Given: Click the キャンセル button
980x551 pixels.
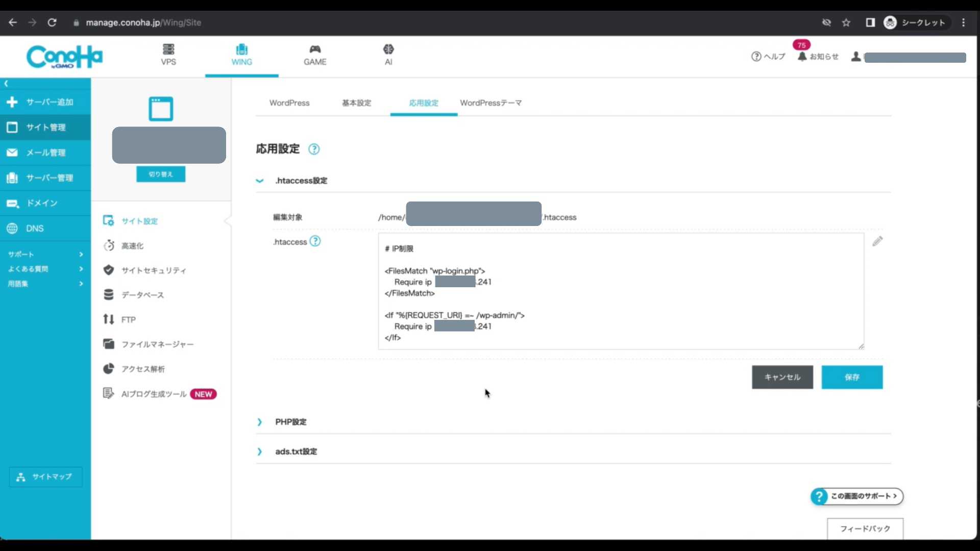Looking at the screenshot, I should 782,377.
